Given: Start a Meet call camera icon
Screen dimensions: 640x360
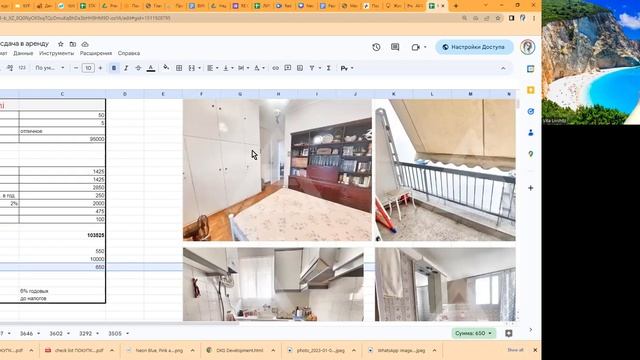Looking at the screenshot, I should (x=416, y=47).
